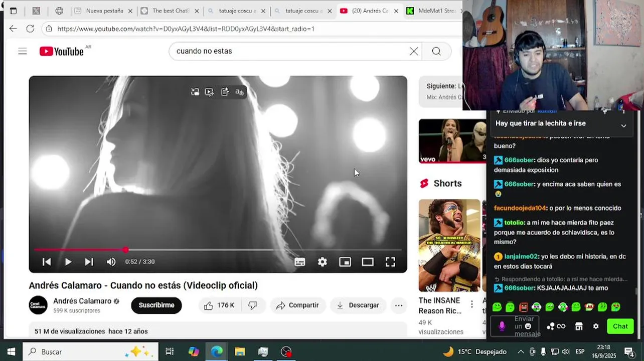Click the first video overlay toolbar icon
The image size is (644, 361).
195,92
